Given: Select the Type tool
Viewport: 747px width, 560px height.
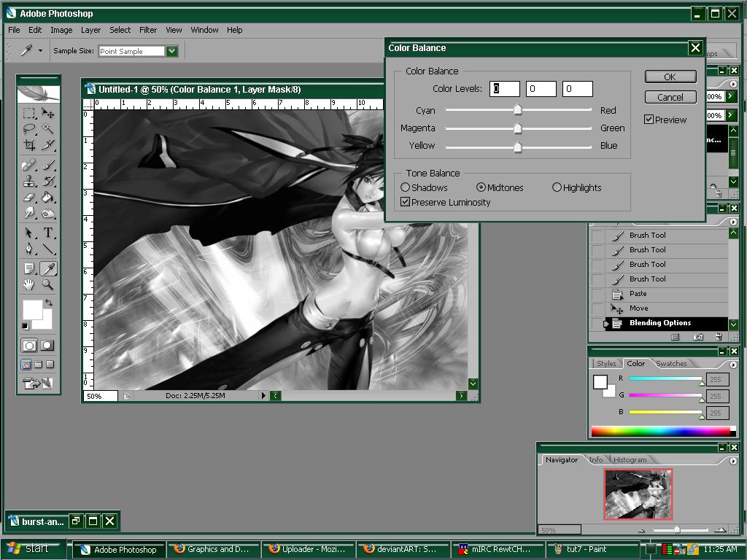Looking at the screenshot, I should click(x=47, y=233).
